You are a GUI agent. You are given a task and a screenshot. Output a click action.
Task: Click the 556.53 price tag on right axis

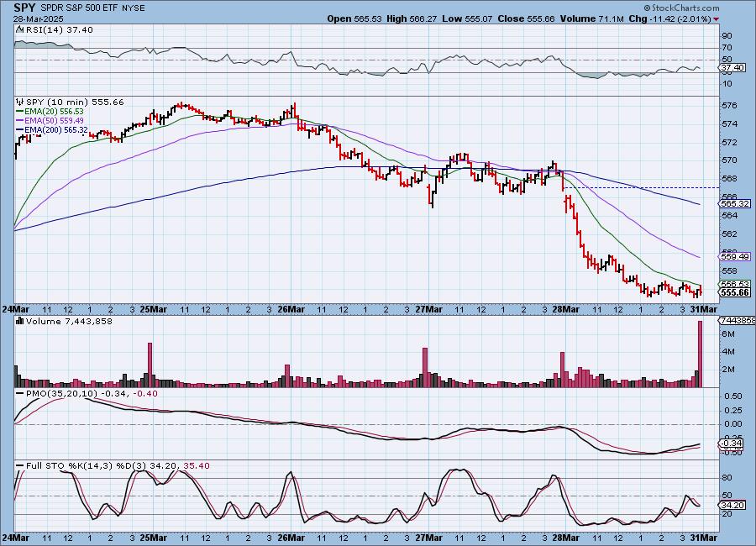(x=736, y=285)
